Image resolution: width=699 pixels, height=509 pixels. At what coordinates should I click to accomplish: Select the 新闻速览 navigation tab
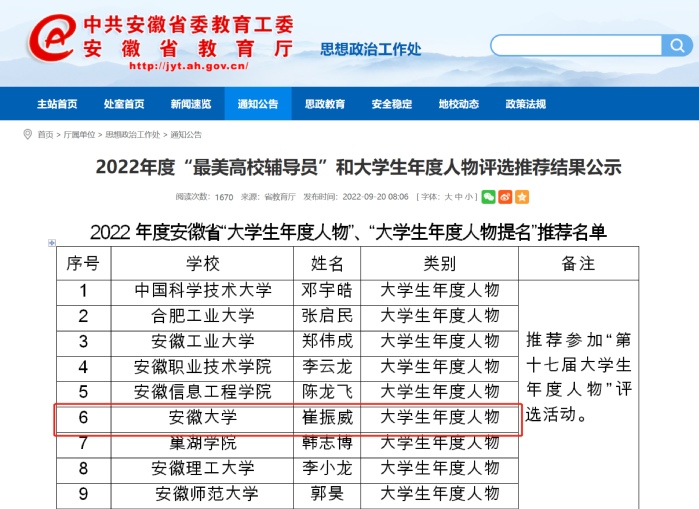click(191, 104)
